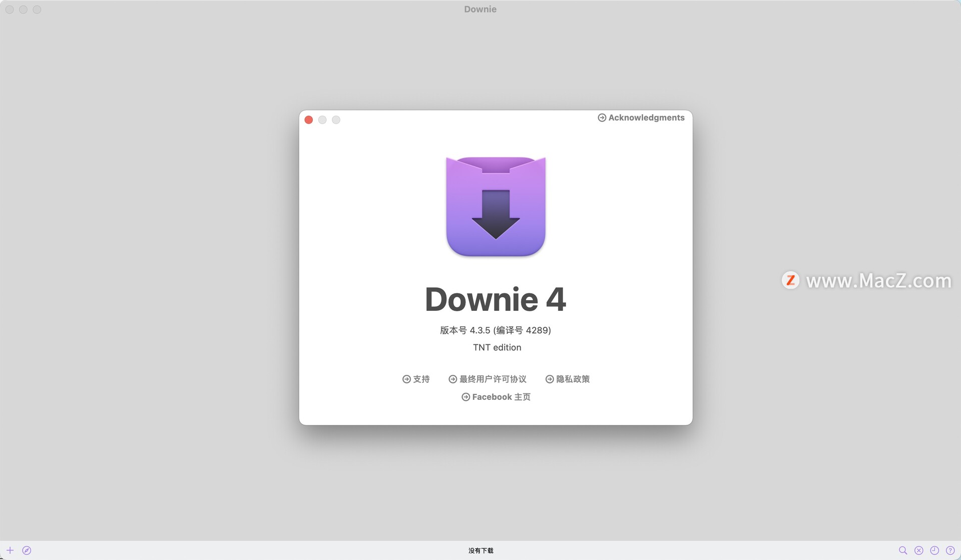This screenshot has height=560, width=961.
Task: Click the About dialog's gray zoom button
Action: (x=336, y=120)
